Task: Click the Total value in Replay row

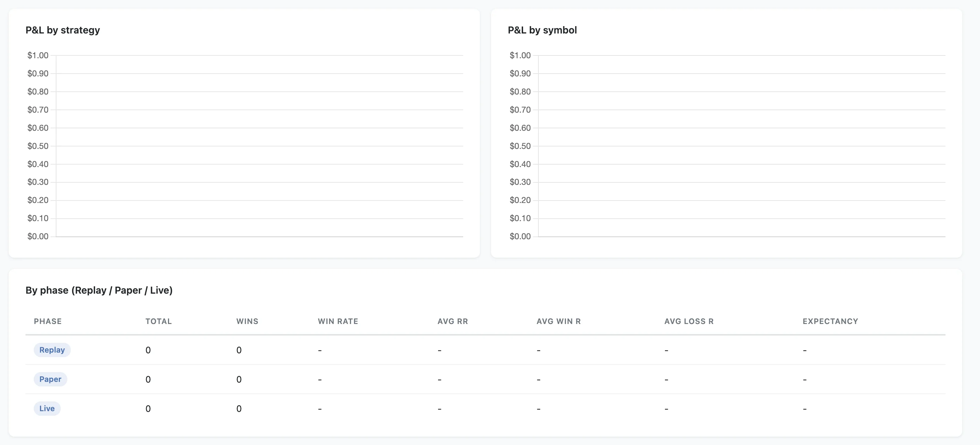Action: click(x=148, y=350)
